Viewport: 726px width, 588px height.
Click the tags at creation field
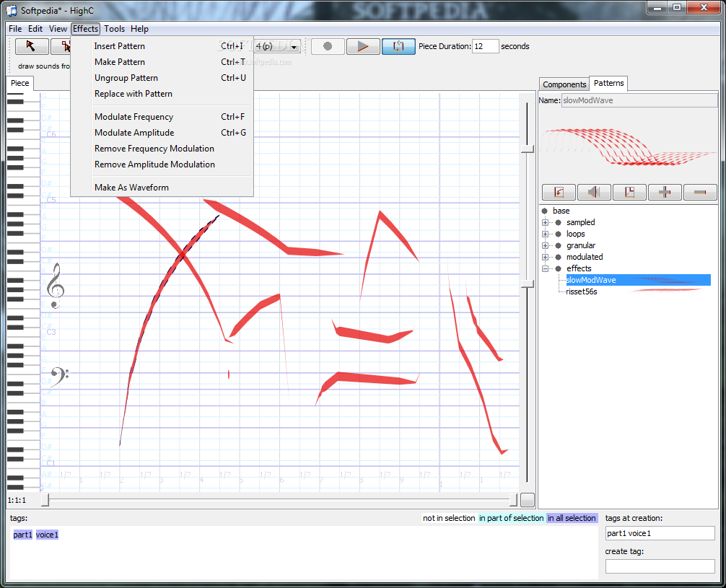tap(660, 533)
